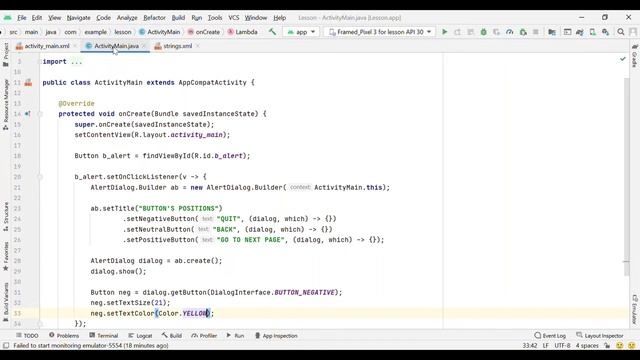Viewport: 640px width, 360px height.
Task: Click Attach Debugger to Android Process icon
Action: click(523, 32)
